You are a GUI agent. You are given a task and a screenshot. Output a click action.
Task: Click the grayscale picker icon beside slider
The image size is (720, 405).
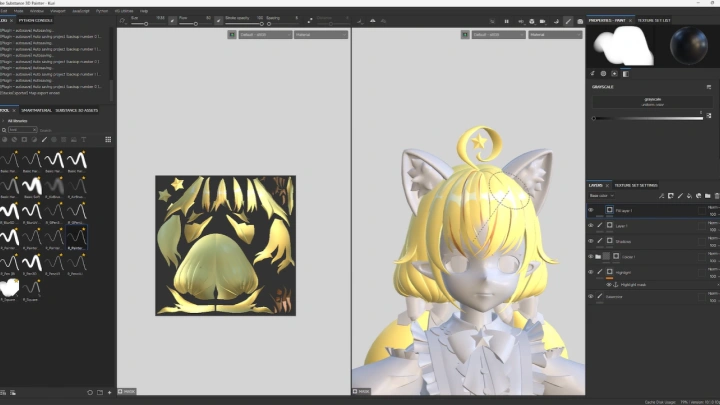click(x=709, y=116)
